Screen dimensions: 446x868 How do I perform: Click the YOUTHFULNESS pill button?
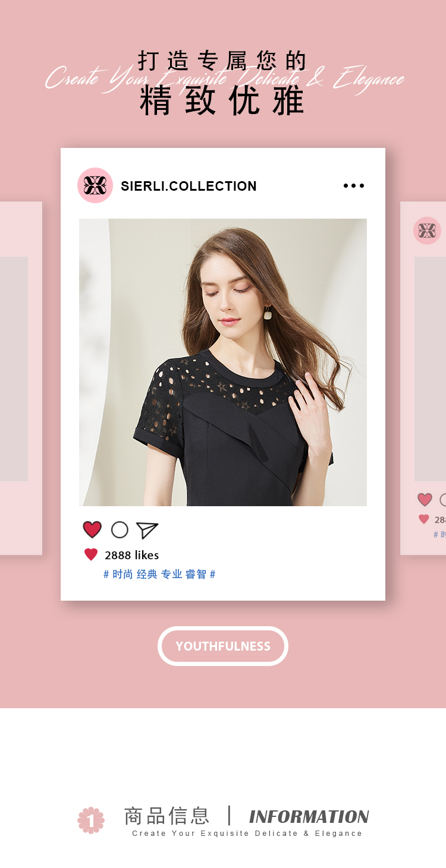223,646
